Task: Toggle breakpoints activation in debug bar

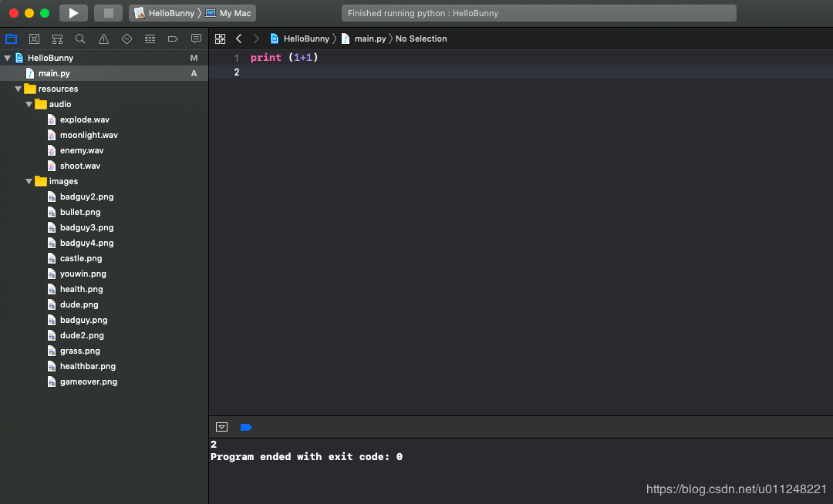Action: (246, 427)
